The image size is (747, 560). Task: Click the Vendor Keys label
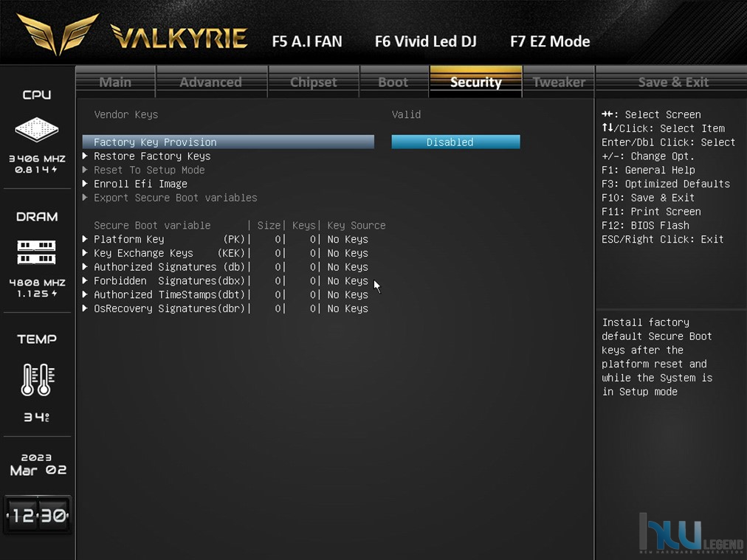point(125,114)
